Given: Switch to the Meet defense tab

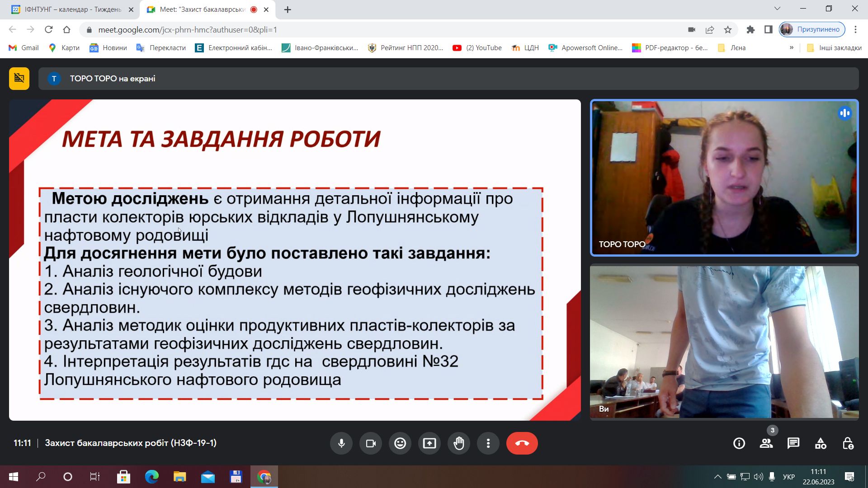Looking at the screenshot, I should click(x=199, y=9).
